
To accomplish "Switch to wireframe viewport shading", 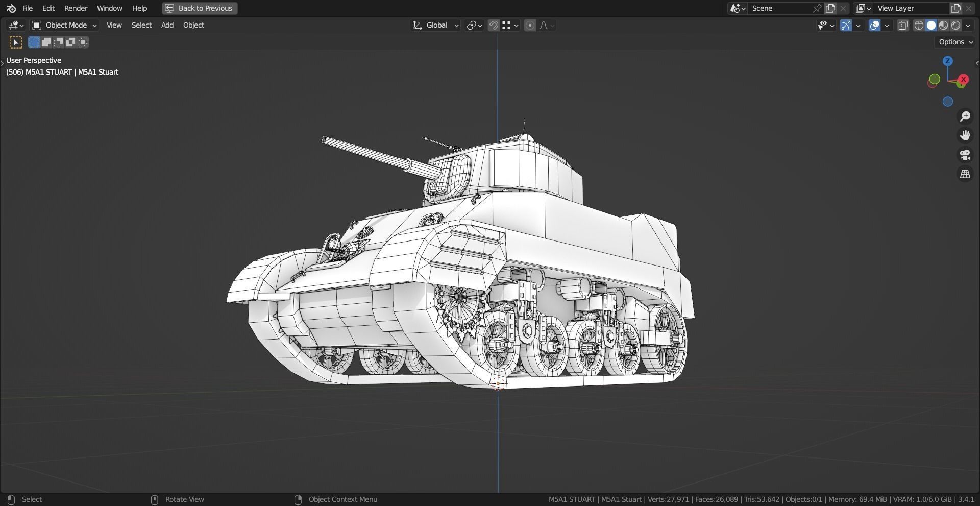I will [x=919, y=25].
